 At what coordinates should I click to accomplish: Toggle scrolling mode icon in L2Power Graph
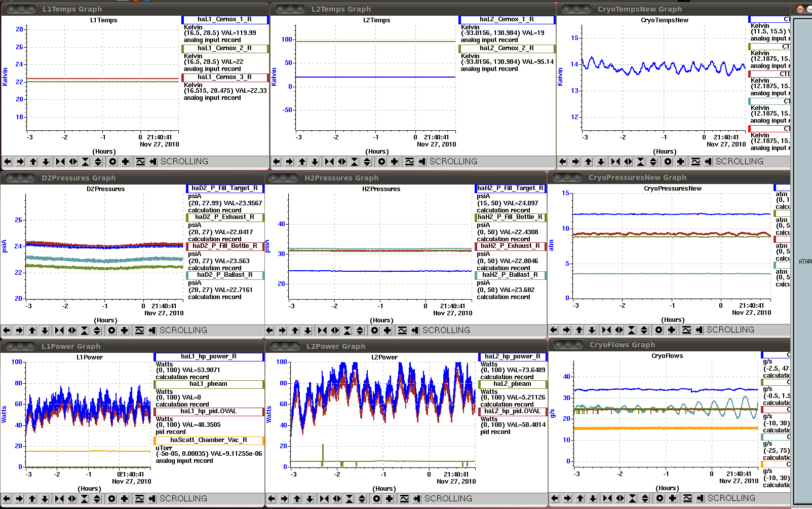417,499
